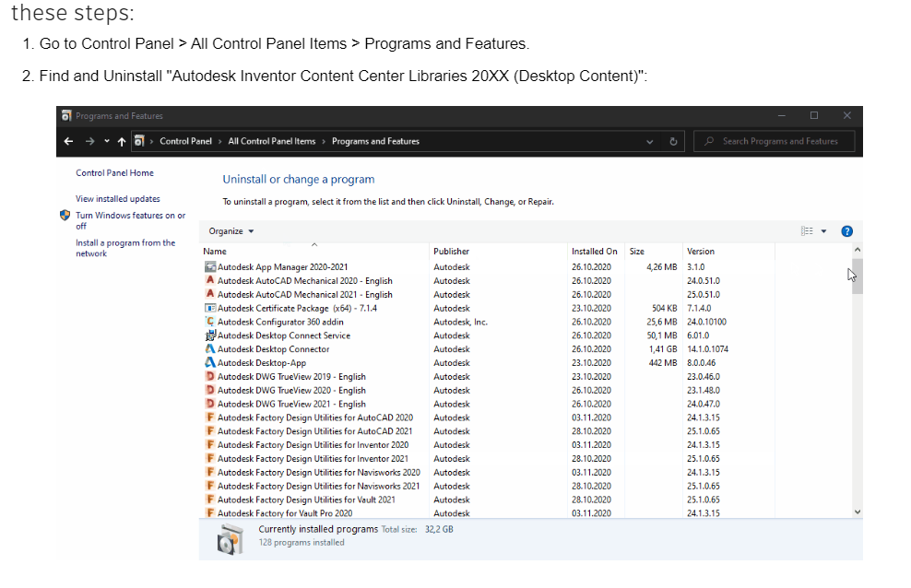Screen dimensions: 911x588
Task: Click the Autodesk Desktop Connector icon
Action: tap(210, 349)
